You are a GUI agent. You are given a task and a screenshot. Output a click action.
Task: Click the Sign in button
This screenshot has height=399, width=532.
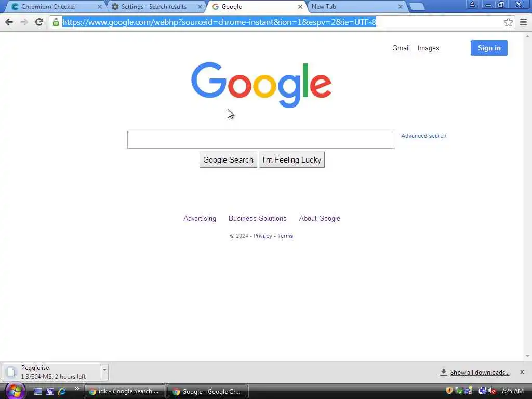click(x=489, y=48)
